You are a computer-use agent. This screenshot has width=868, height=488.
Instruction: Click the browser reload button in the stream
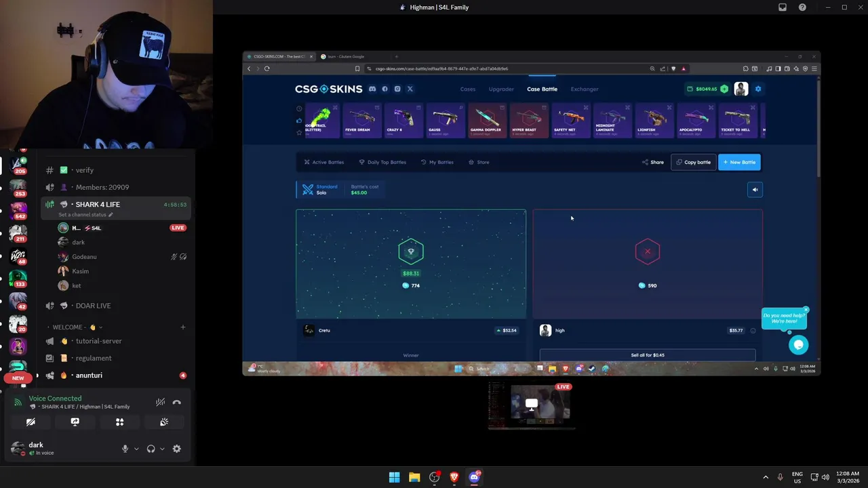(x=267, y=68)
